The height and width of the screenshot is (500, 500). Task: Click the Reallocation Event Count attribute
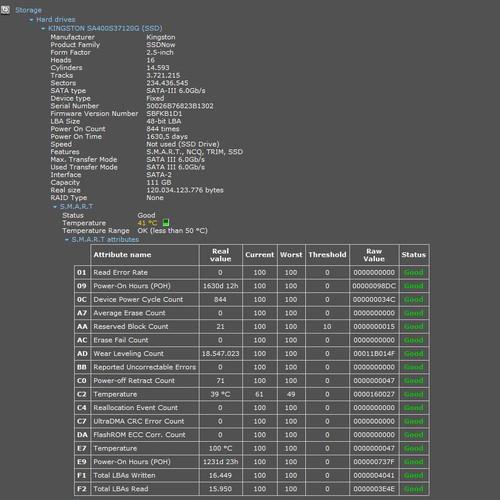point(135,408)
